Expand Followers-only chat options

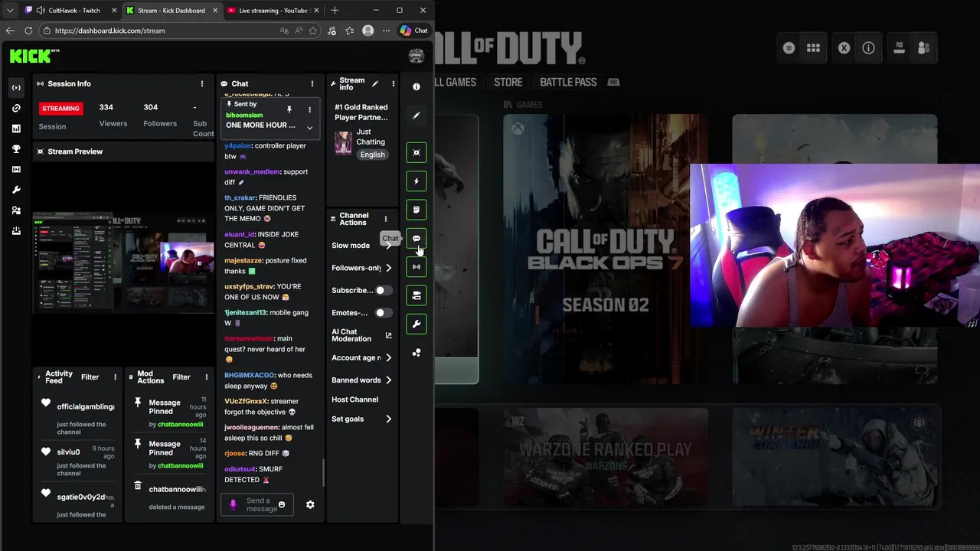point(388,268)
